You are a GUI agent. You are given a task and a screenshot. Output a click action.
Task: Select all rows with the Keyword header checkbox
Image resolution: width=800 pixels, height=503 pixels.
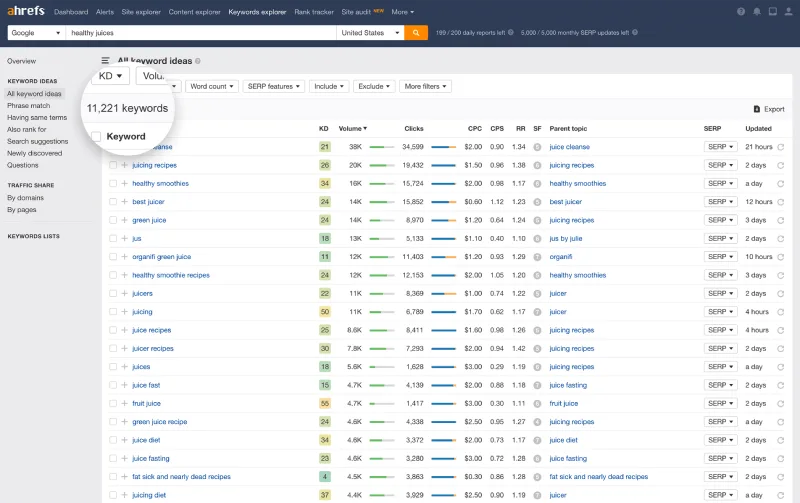pyautogui.click(x=96, y=136)
